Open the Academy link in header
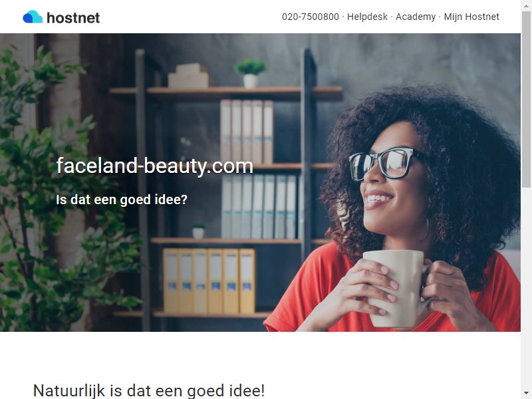The image size is (532, 399). pyautogui.click(x=416, y=17)
